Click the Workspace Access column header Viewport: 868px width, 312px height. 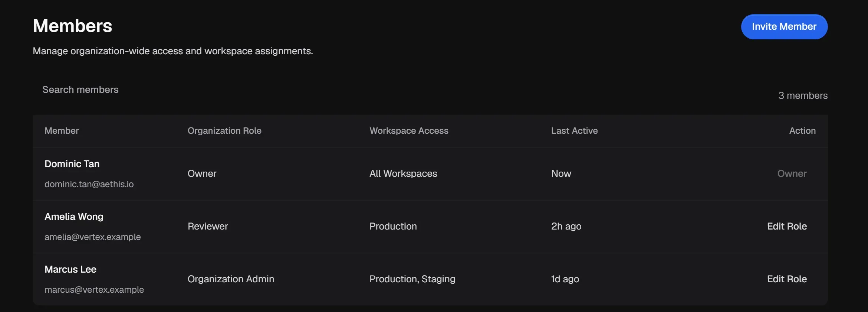pyautogui.click(x=409, y=131)
